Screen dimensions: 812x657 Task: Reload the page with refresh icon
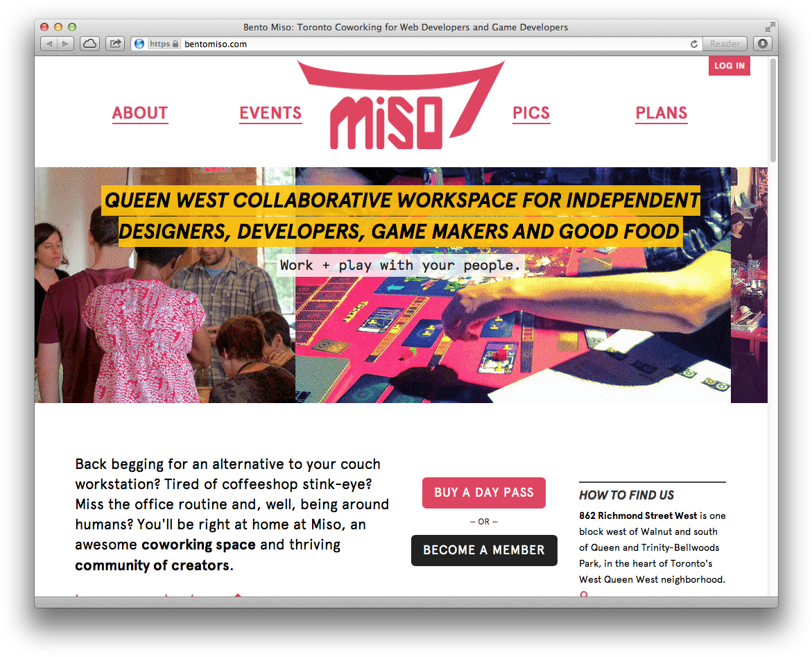(x=694, y=44)
